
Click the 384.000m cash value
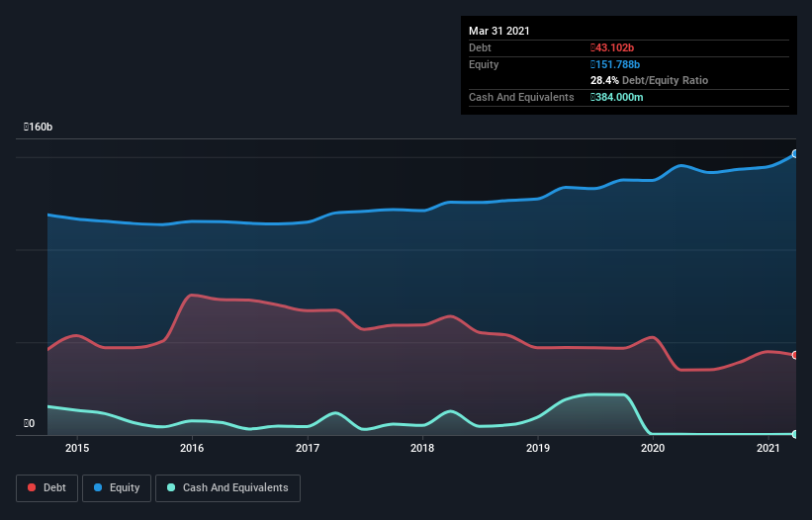(617, 97)
